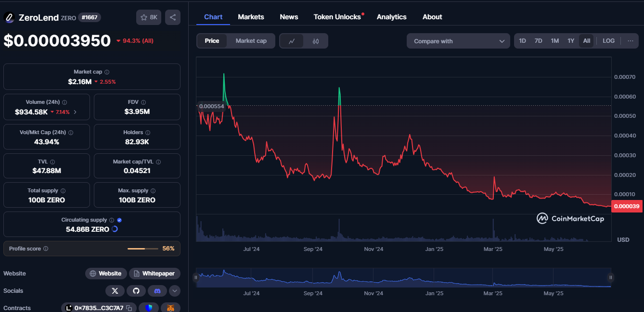Add token to MetaMask via fox icon
The height and width of the screenshot is (312, 644).
(x=170, y=308)
